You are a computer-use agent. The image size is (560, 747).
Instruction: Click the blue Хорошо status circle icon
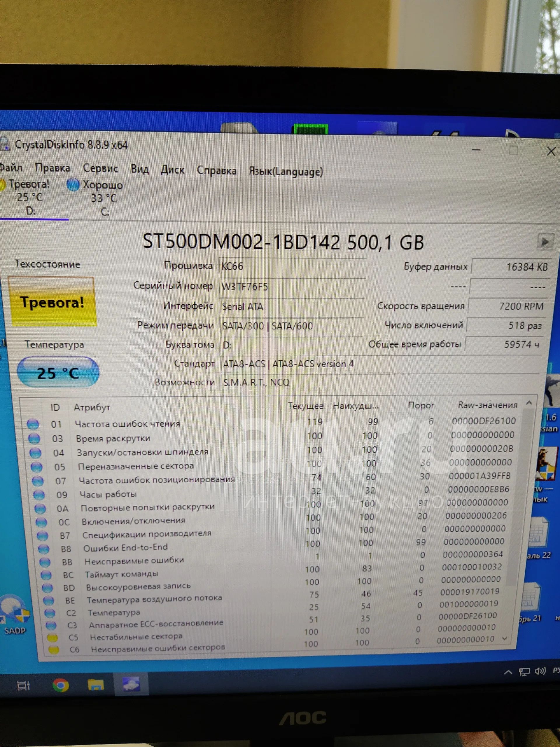pyautogui.click(x=73, y=185)
